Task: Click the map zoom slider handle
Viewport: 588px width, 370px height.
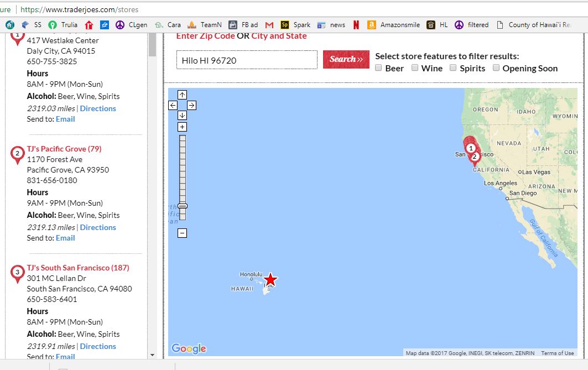Action: point(182,206)
